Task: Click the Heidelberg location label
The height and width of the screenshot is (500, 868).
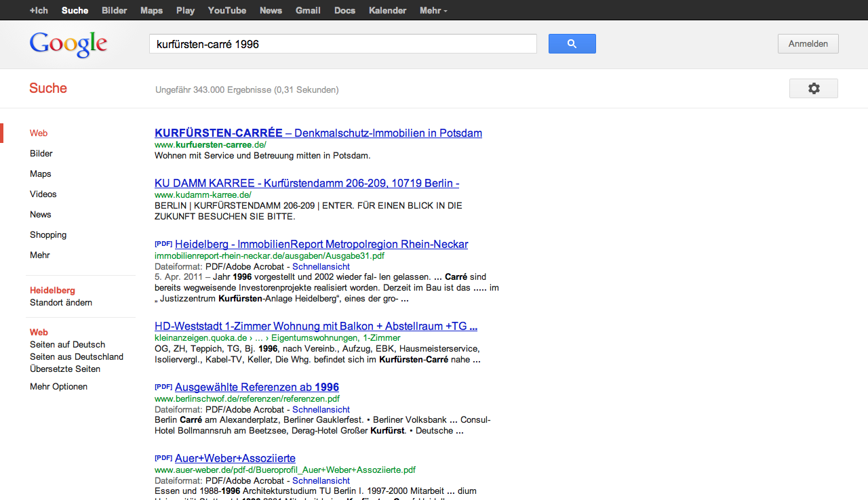Action: 52,291
